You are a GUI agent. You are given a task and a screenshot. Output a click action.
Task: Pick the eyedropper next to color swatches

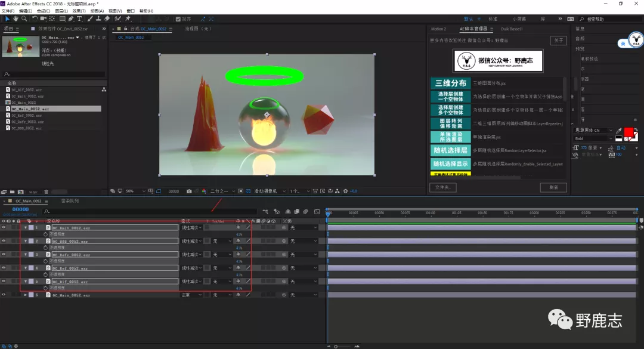click(x=619, y=131)
